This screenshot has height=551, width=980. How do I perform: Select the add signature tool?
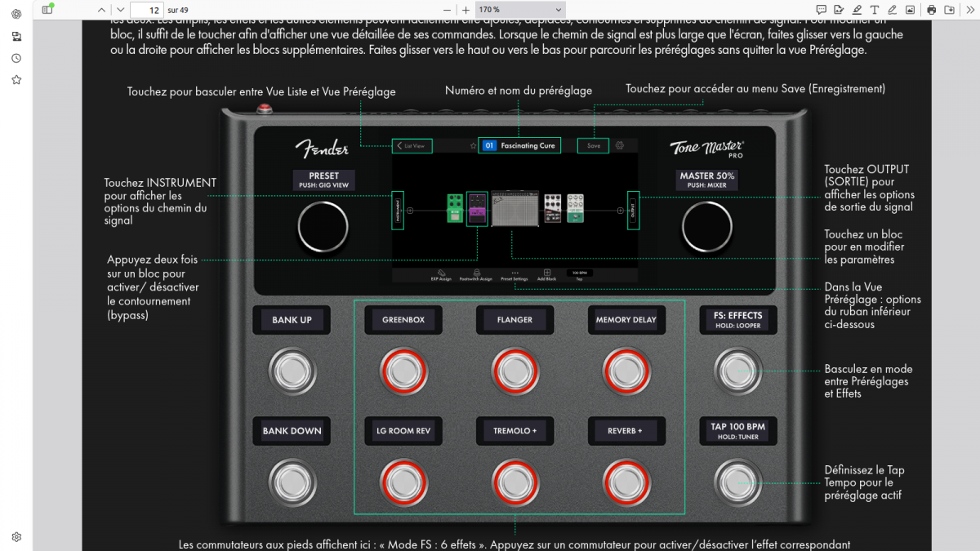pos(839,10)
